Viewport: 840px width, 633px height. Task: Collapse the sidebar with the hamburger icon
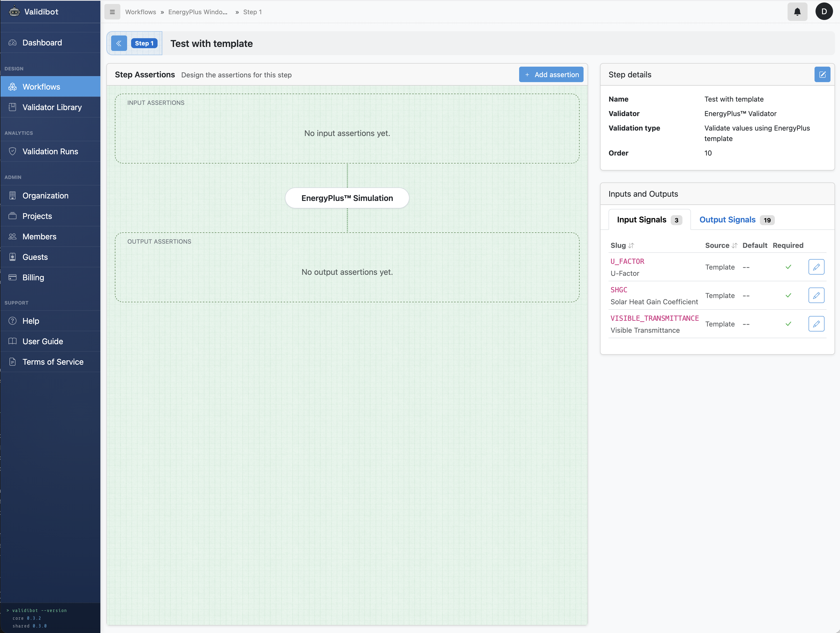tap(112, 12)
